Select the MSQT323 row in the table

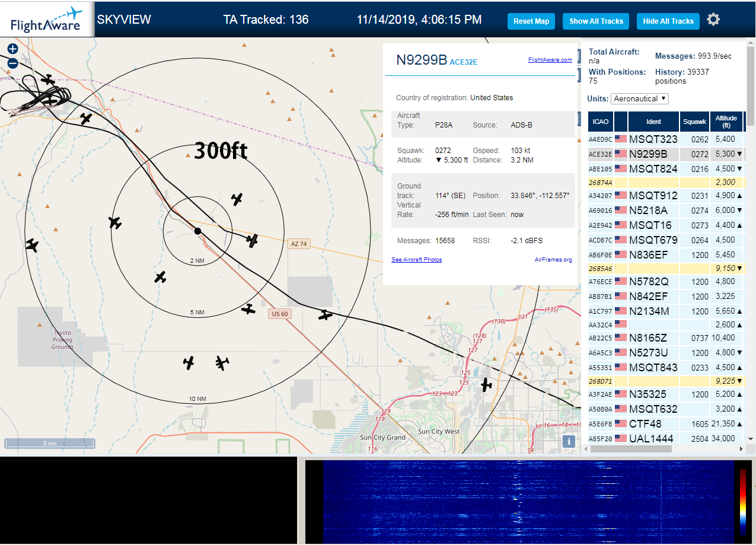pyautogui.click(x=666, y=139)
